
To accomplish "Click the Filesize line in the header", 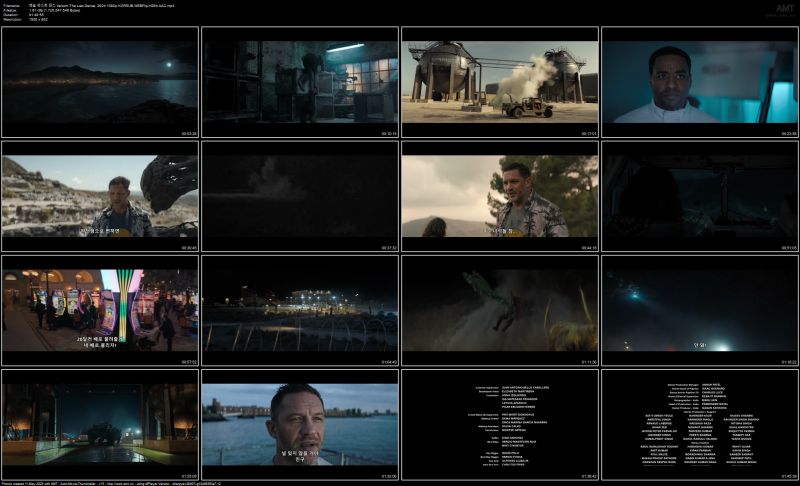I will (41, 10).
